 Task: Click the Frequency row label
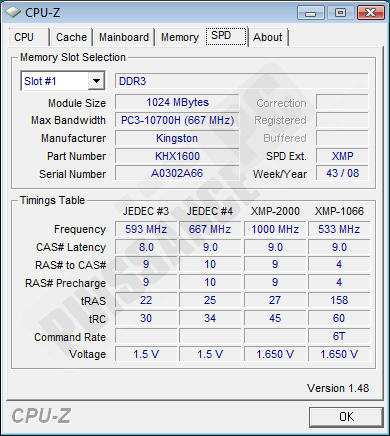(80, 229)
